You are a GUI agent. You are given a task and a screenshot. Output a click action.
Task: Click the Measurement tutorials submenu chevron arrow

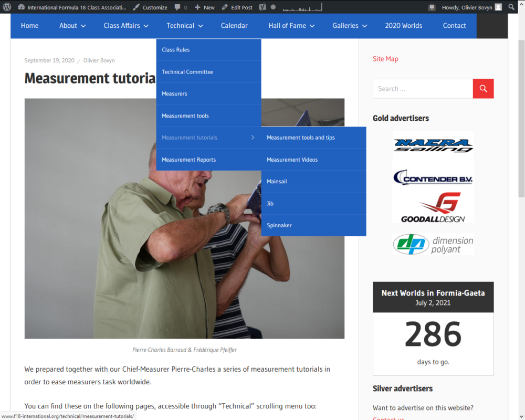coord(253,138)
